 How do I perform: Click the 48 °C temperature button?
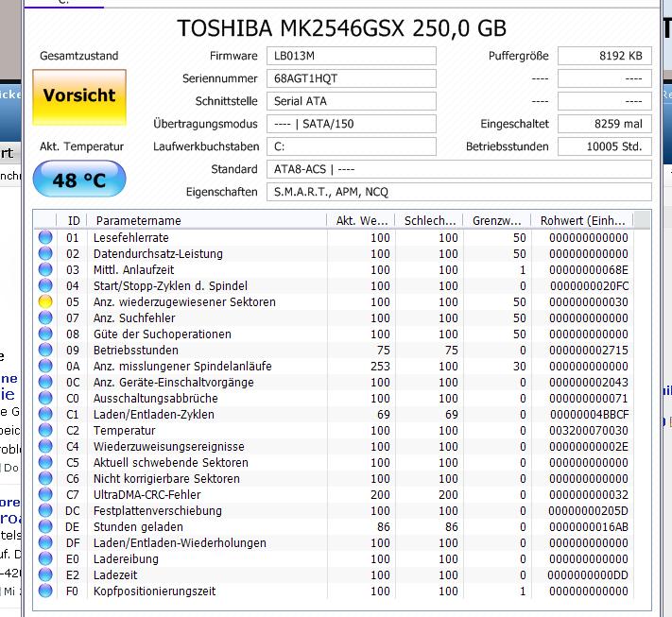[x=79, y=179]
